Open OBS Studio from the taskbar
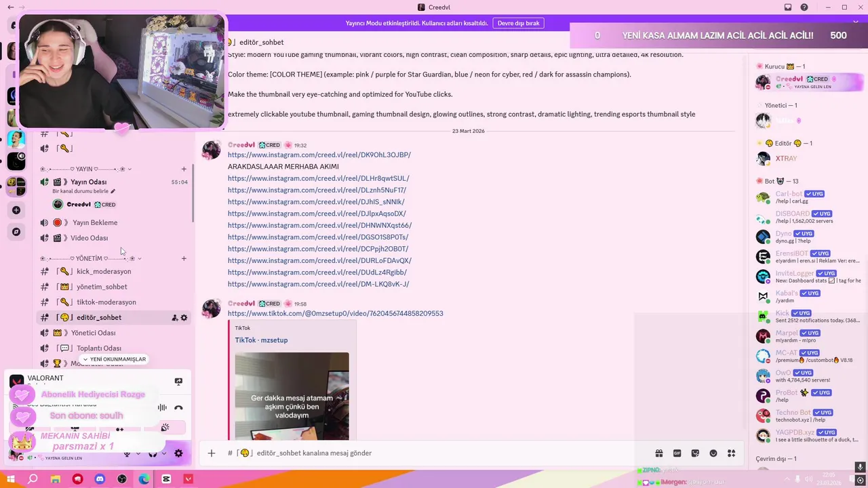 click(x=122, y=479)
